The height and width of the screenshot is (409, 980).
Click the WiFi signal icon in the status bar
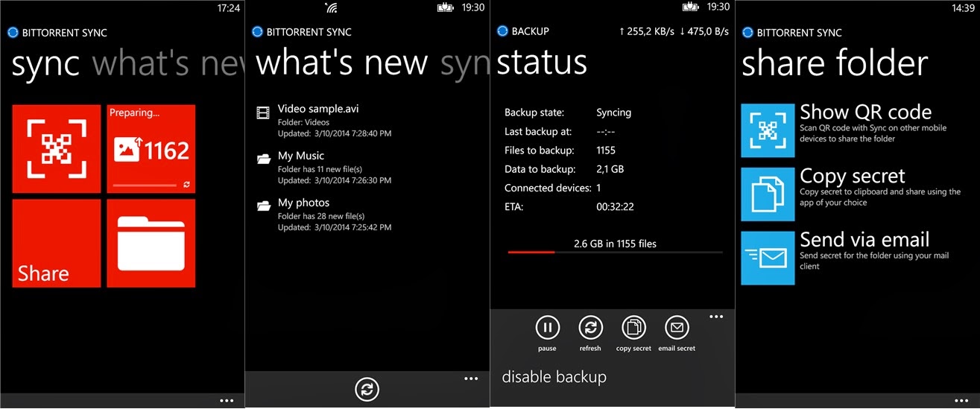332,7
